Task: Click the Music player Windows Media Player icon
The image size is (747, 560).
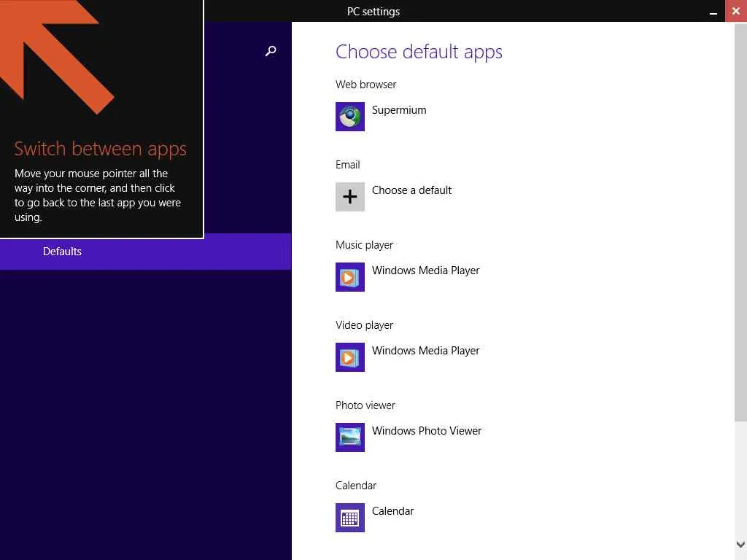Action: 349,276
